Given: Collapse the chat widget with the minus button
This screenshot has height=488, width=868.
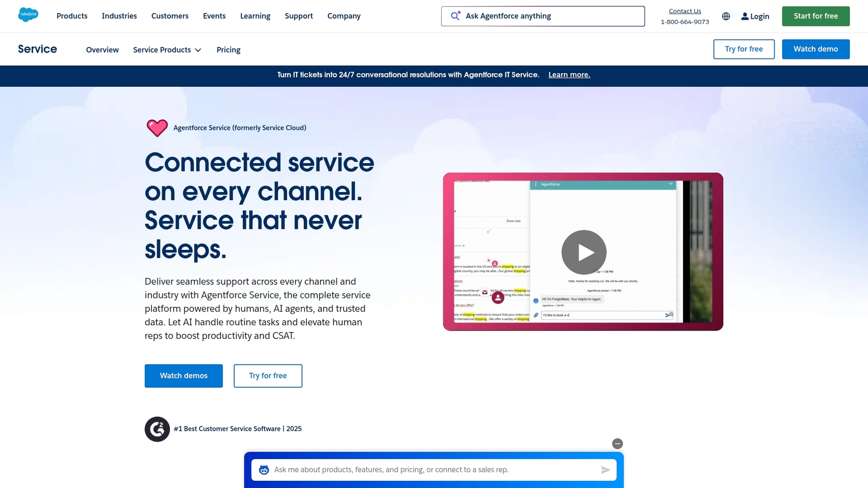Looking at the screenshot, I should point(617,443).
